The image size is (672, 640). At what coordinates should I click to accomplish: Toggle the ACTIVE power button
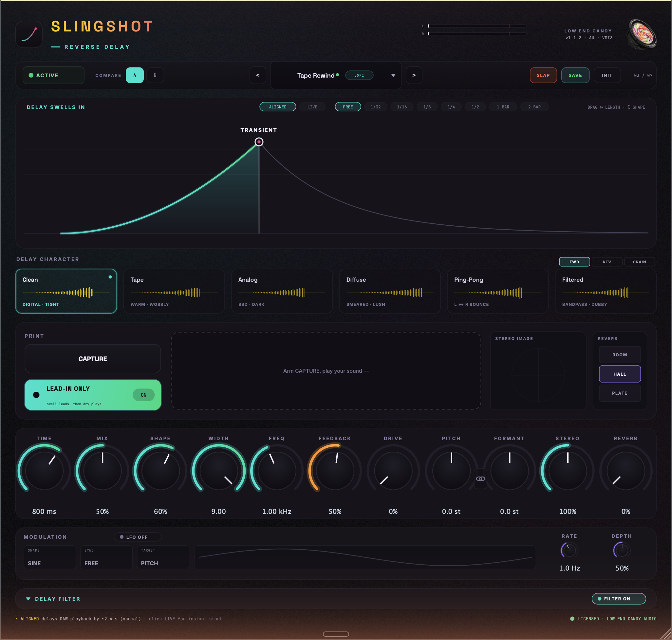click(x=54, y=75)
